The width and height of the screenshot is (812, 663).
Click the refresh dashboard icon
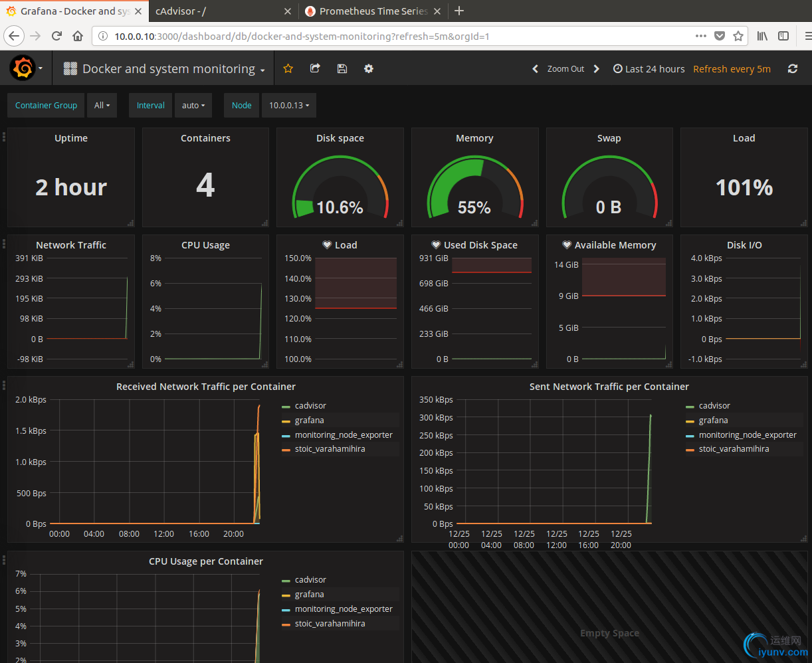tap(792, 68)
